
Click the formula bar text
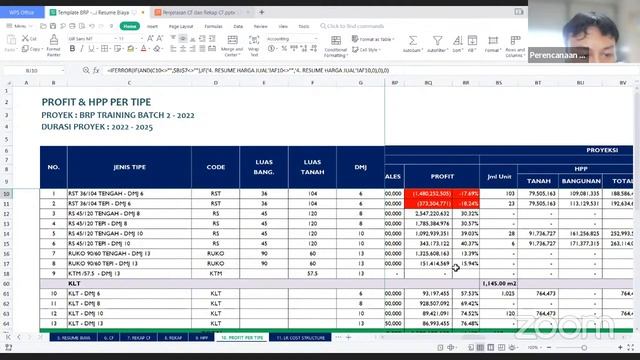tap(248, 70)
